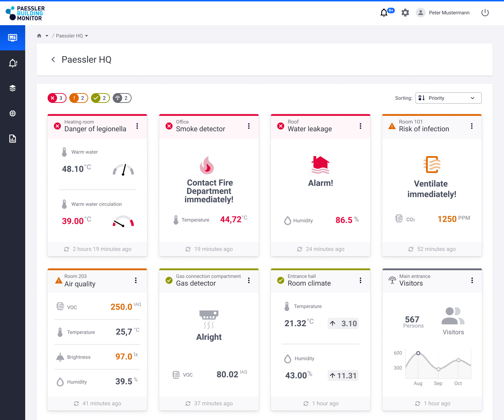
Task: Click the warm water 48.10 gauge
Action: (123, 169)
